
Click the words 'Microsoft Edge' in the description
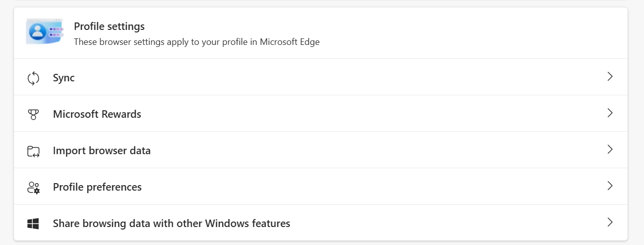click(289, 42)
